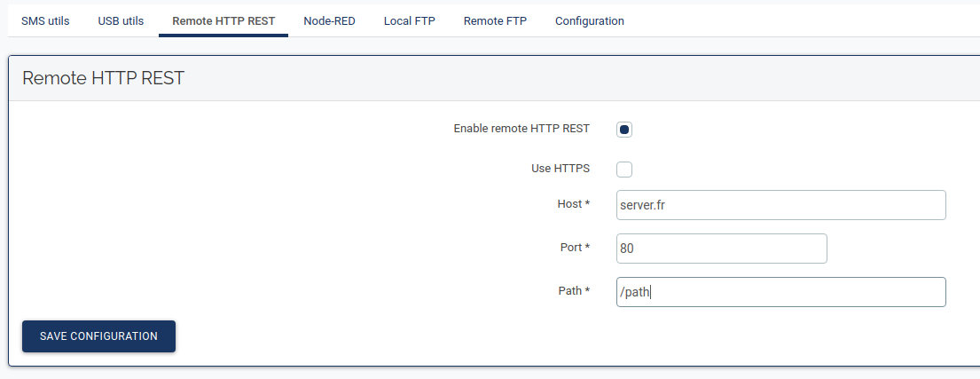Screen dimensions: 980x379
Task: Click the 'Enable remote HTTP REST' label text
Action: [x=521, y=129]
